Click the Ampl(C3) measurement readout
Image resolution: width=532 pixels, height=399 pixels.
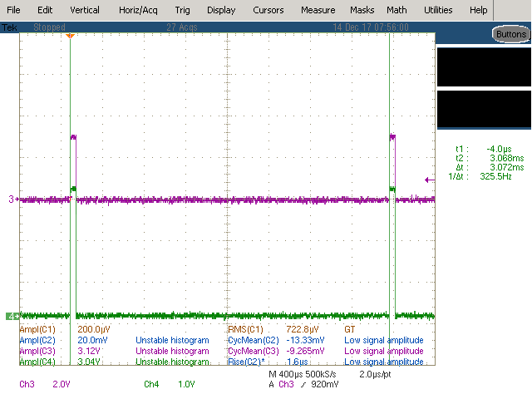point(60,351)
